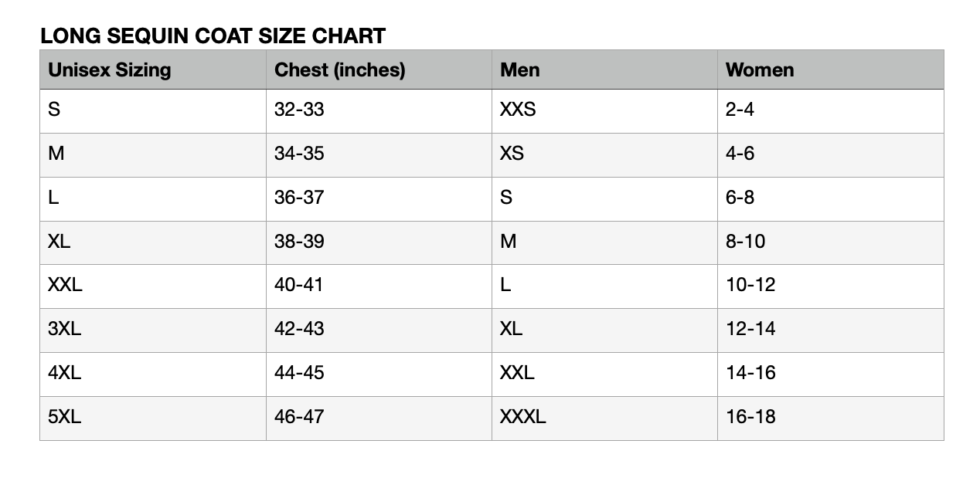Click the 34-35 chest measurement cell
This screenshot has height=488, width=980.
[299, 154]
